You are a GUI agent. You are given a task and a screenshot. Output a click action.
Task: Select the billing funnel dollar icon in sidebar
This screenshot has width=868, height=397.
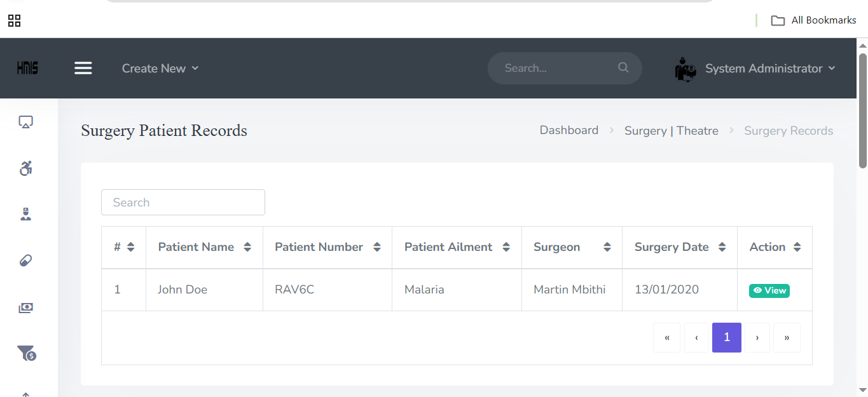tap(25, 353)
